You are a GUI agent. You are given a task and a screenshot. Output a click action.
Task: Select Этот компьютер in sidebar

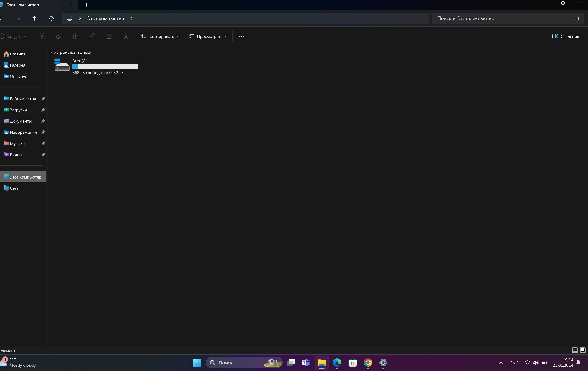pyautogui.click(x=23, y=177)
